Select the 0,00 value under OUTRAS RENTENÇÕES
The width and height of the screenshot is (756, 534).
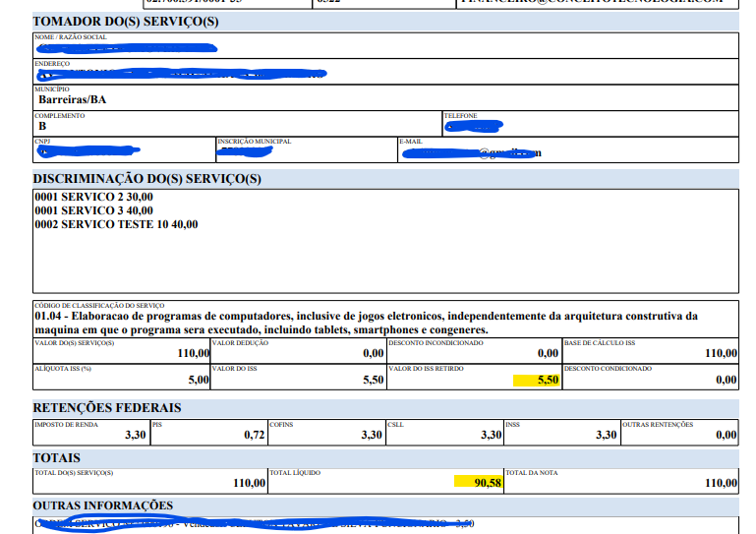click(x=727, y=435)
